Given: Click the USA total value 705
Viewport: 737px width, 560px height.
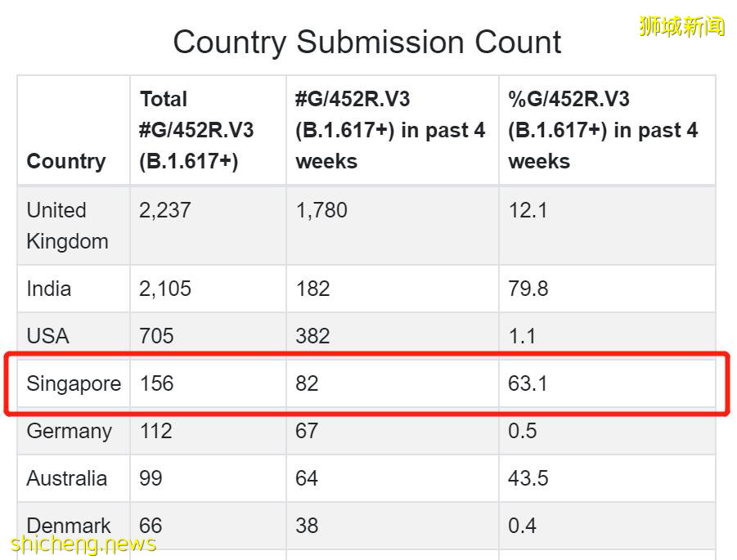Looking at the screenshot, I should [156, 336].
